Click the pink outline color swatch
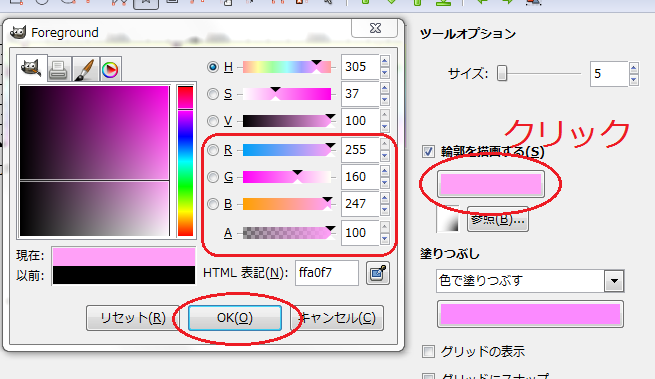 pos(491,184)
